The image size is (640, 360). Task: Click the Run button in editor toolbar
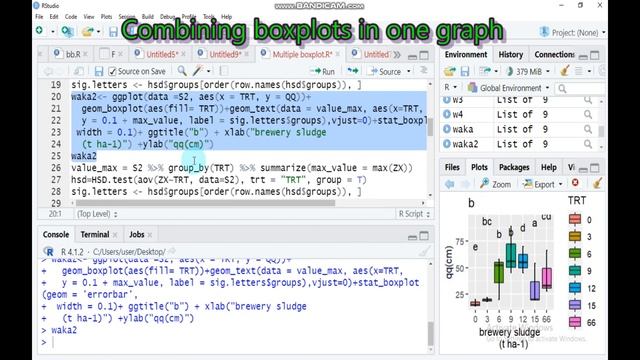pos(322,71)
